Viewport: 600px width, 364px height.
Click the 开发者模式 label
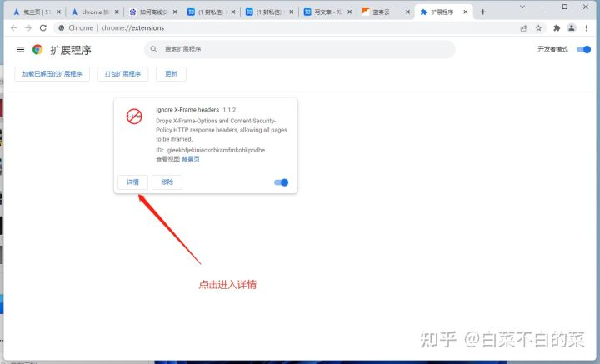pyautogui.click(x=552, y=49)
